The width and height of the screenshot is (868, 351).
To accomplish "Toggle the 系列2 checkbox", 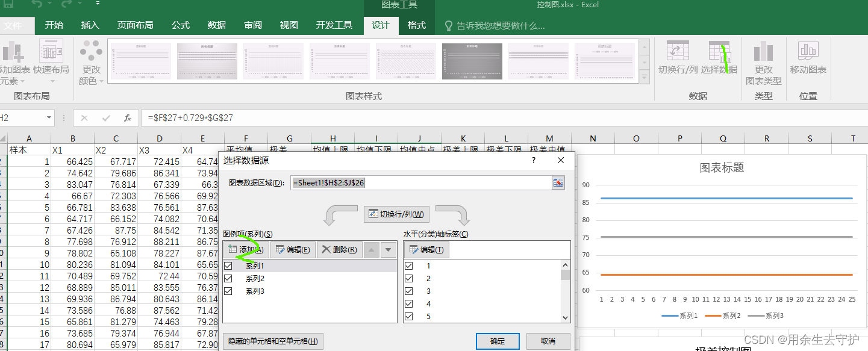I will pos(228,279).
